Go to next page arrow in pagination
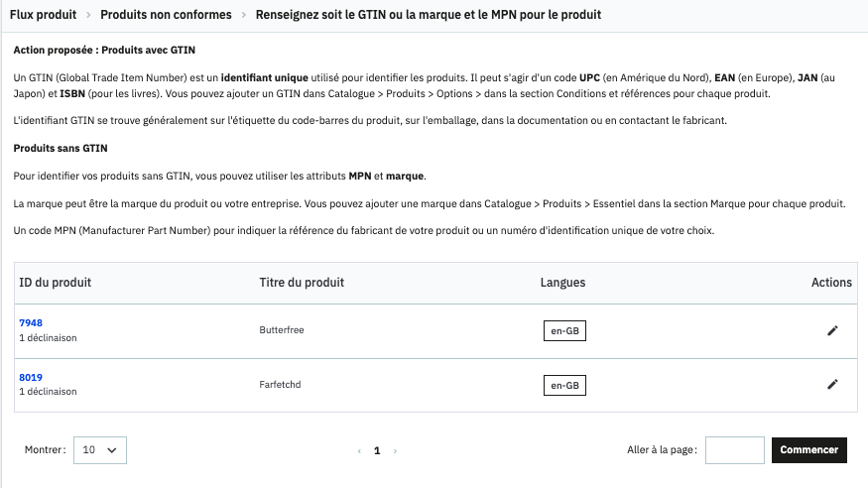 (x=395, y=451)
